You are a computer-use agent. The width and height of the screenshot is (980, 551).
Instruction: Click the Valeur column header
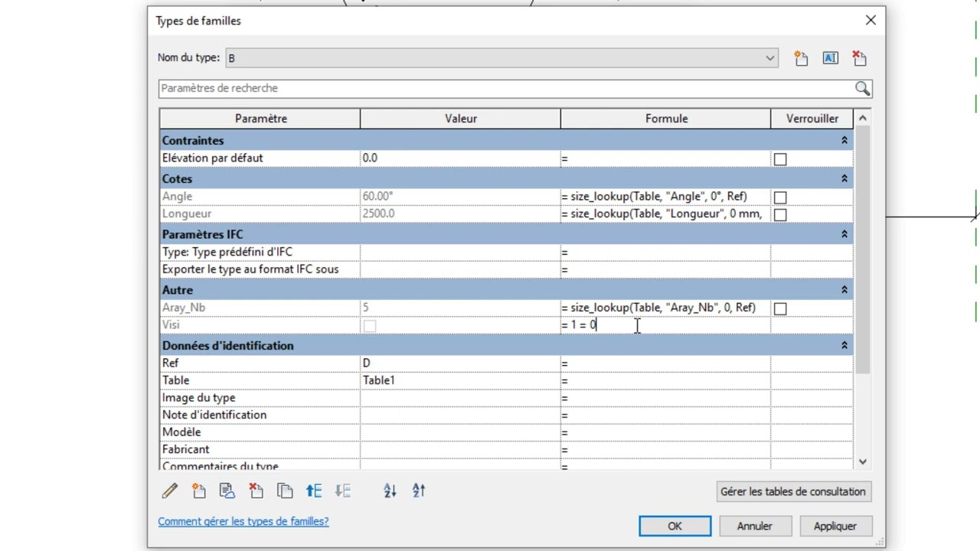[460, 119]
